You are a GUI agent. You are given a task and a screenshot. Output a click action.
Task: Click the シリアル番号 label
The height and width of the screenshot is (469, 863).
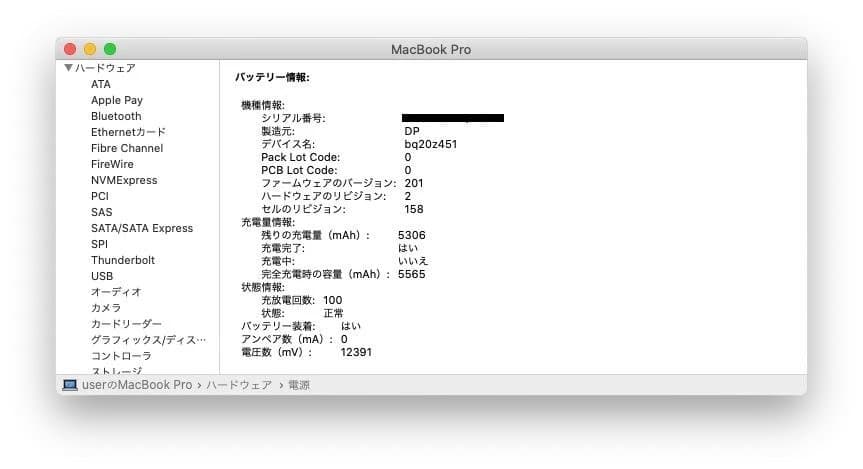(293, 118)
